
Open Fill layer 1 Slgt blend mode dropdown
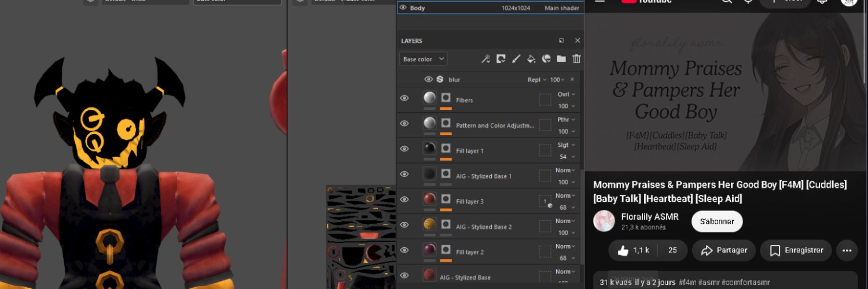pyautogui.click(x=567, y=145)
